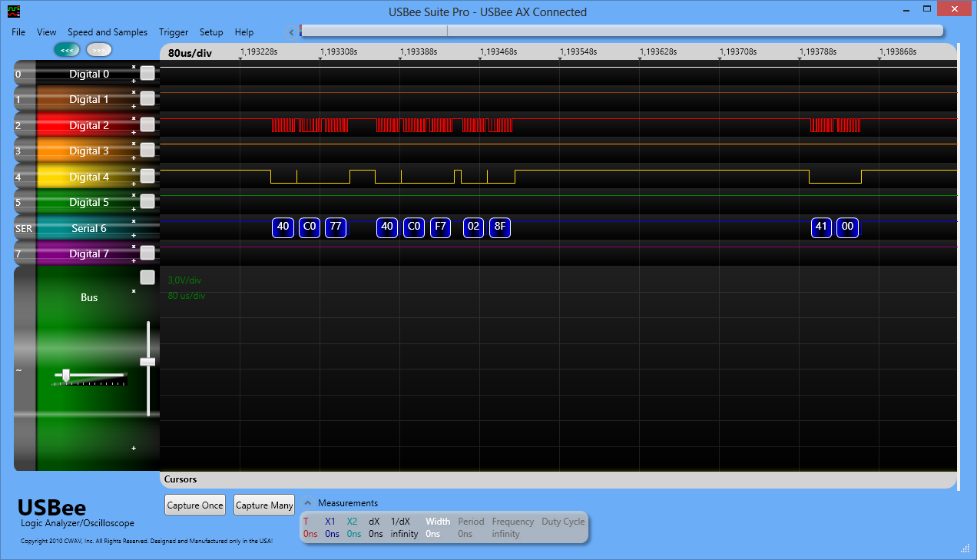
Task: Open the Serial 6 channel label
Action: tap(89, 228)
